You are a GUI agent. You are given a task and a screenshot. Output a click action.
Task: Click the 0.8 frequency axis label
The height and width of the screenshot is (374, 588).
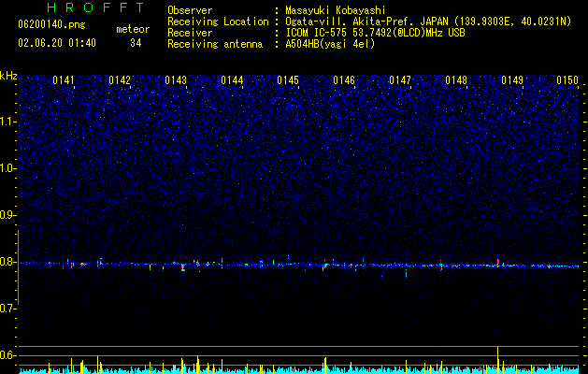click(x=7, y=262)
